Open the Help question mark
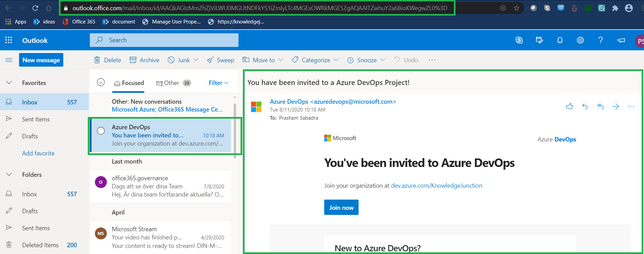The width and height of the screenshot is (644, 254). coord(600,40)
